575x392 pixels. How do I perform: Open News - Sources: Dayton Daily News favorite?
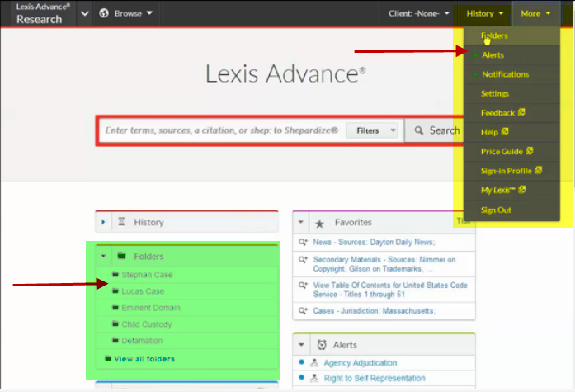coord(374,242)
